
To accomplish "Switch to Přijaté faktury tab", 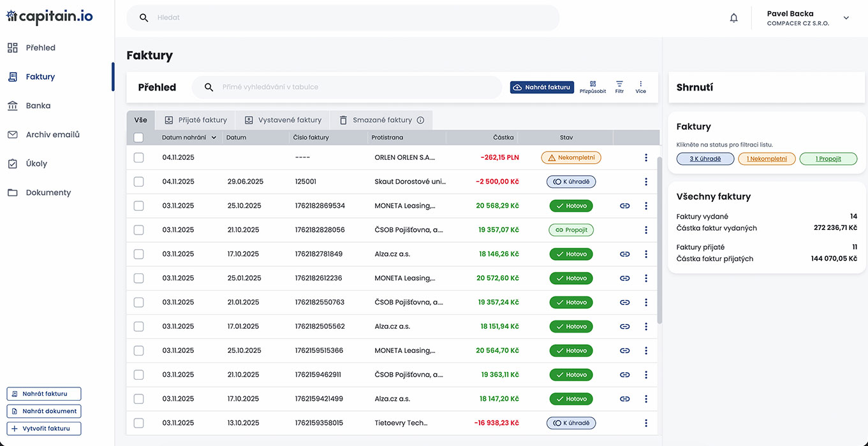I will click(x=196, y=120).
